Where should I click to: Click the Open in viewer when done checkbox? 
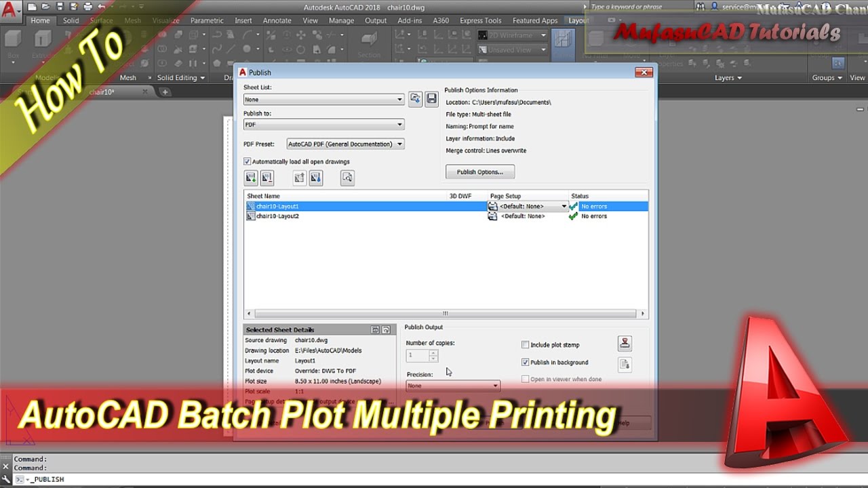pos(525,380)
